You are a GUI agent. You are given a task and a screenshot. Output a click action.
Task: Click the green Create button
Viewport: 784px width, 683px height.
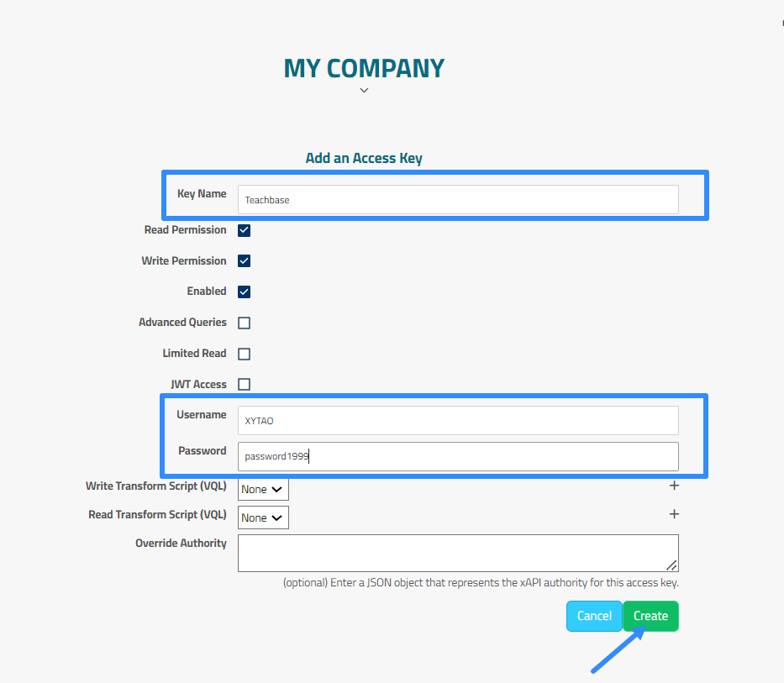pyautogui.click(x=650, y=616)
